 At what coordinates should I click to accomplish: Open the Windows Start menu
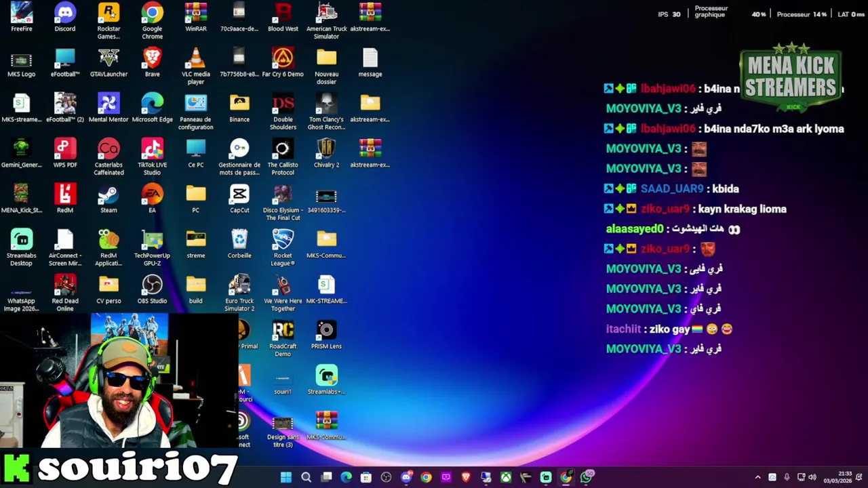pos(286,477)
